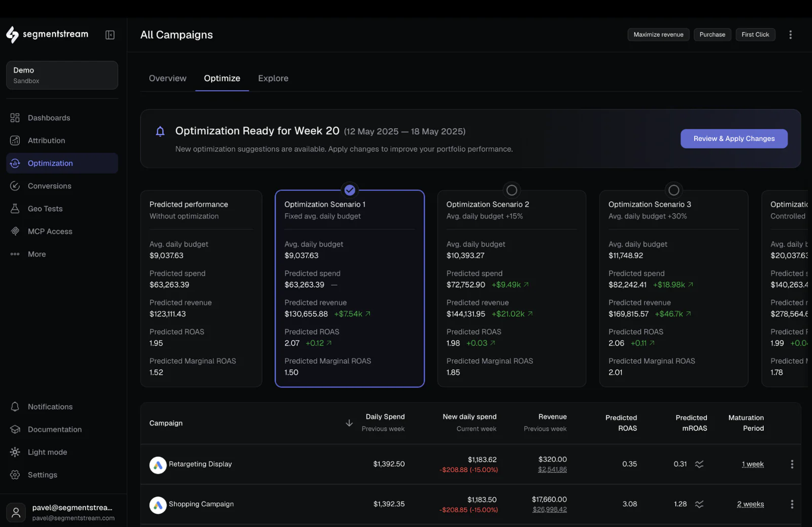Click the bell icon in optimization banner

tap(160, 131)
